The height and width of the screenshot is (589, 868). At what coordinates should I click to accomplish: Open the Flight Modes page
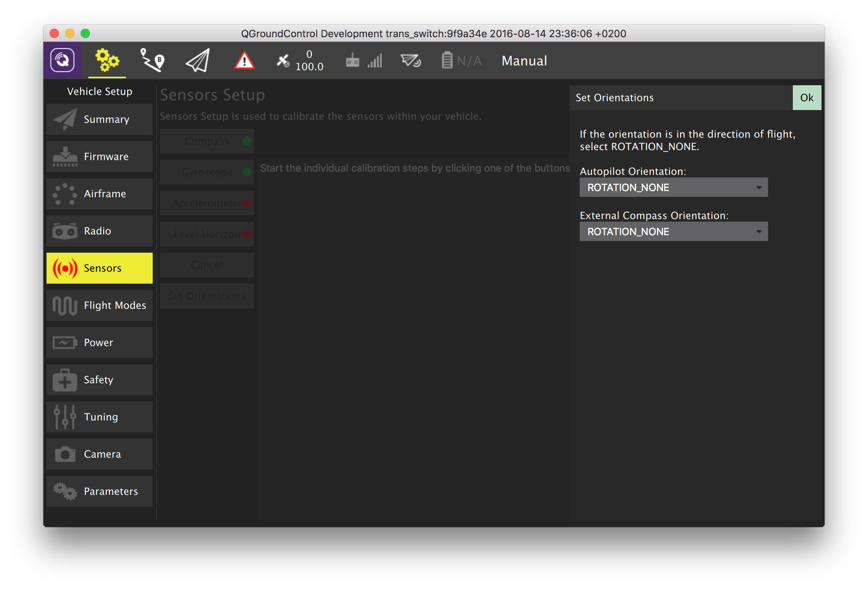(100, 305)
